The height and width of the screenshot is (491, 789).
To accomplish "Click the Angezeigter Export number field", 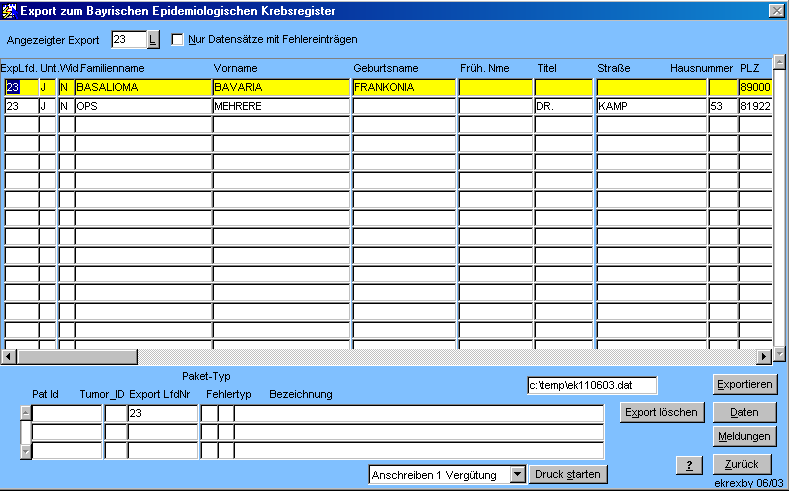I will click(x=128, y=40).
